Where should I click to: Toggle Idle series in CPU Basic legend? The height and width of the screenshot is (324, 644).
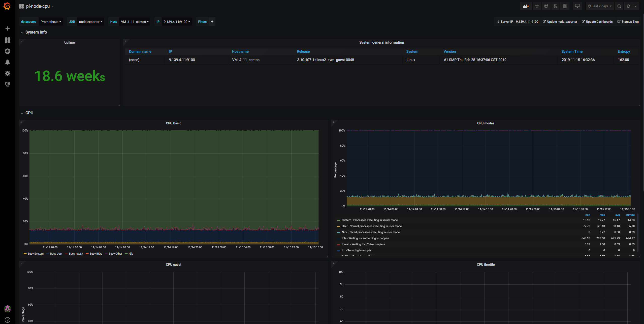[131, 254]
